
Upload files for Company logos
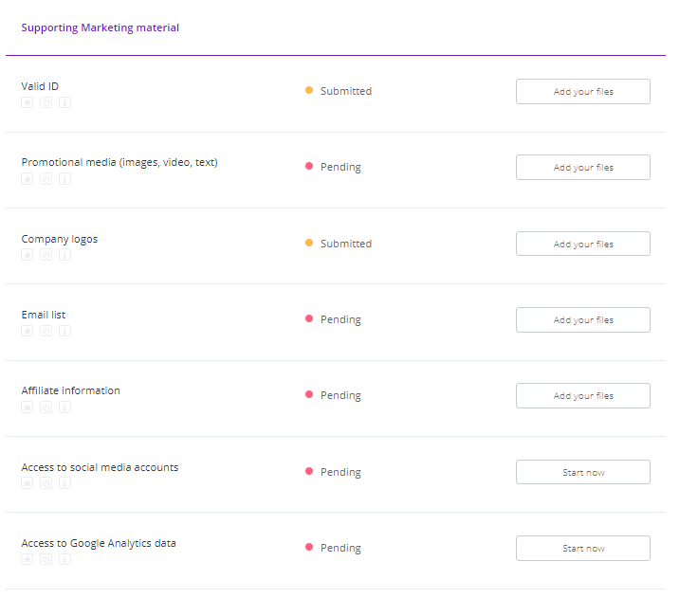[x=582, y=244]
